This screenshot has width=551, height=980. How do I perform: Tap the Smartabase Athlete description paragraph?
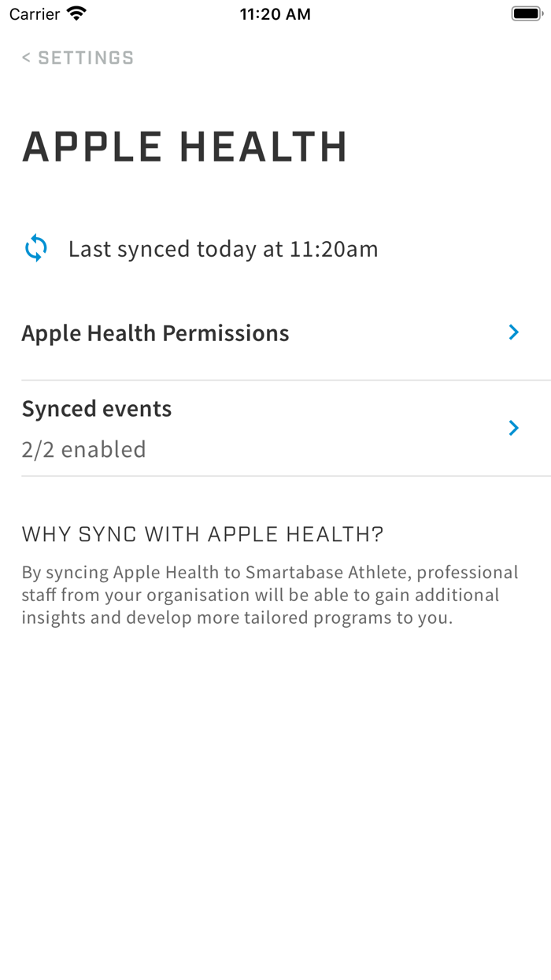[270, 595]
